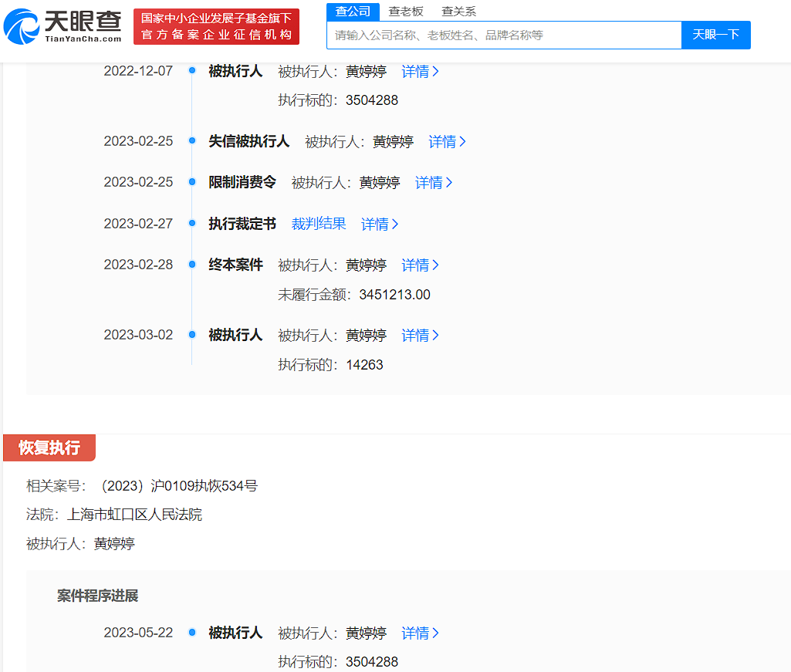This screenshot has height=672, width=791.
Task: Click the 天眼一下 search button
Action: click(715, 35)
